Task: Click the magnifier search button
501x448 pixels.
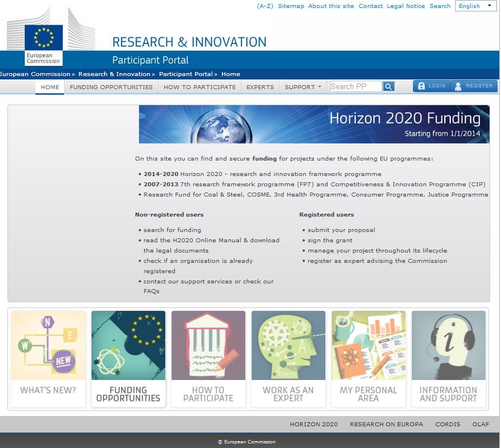Action: [388, 86]
